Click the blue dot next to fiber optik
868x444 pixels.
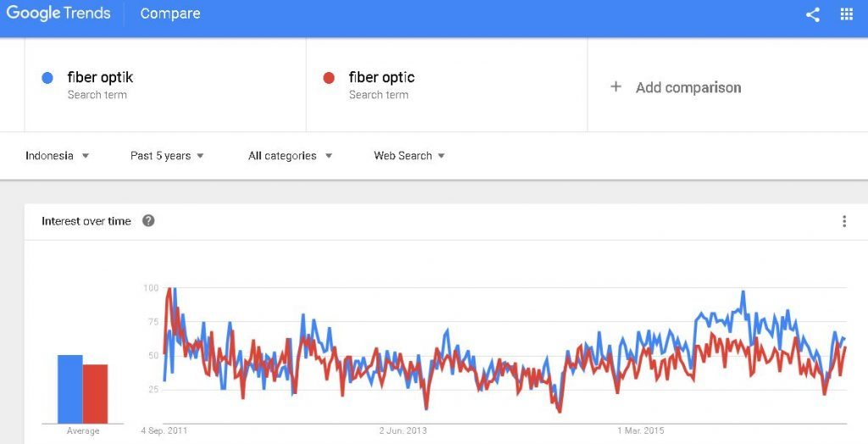tap(48, 78)
